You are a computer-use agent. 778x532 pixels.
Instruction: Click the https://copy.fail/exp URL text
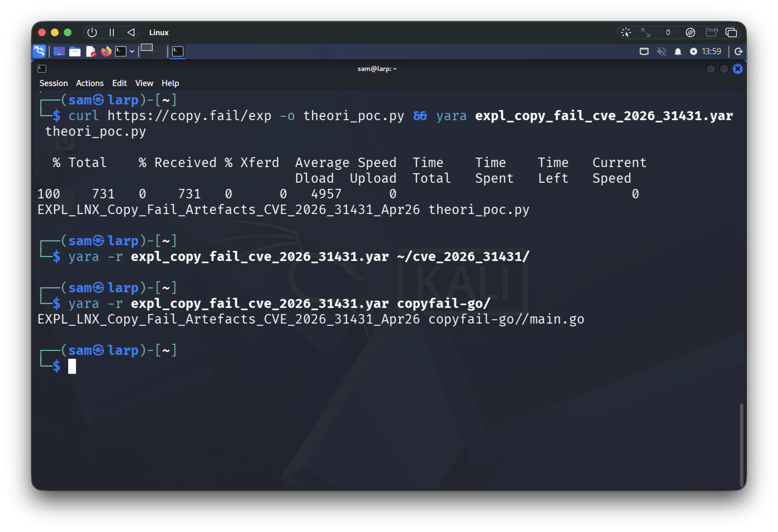click(189, 116)
